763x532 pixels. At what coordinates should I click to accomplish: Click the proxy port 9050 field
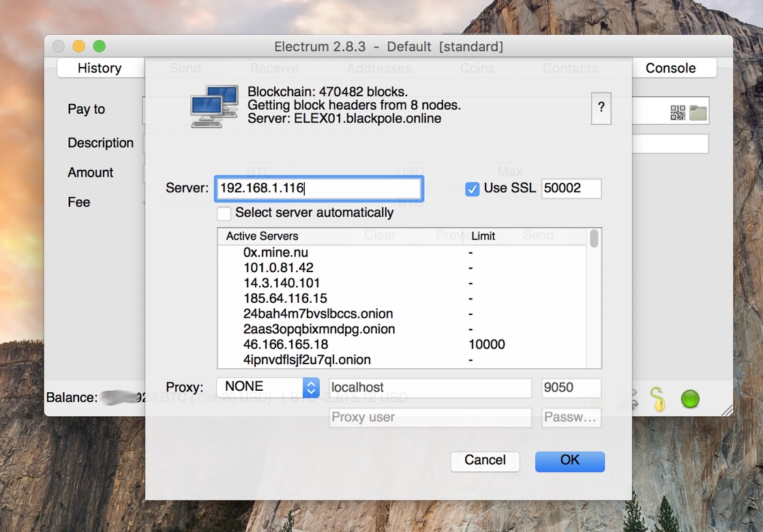pos(571,387)
